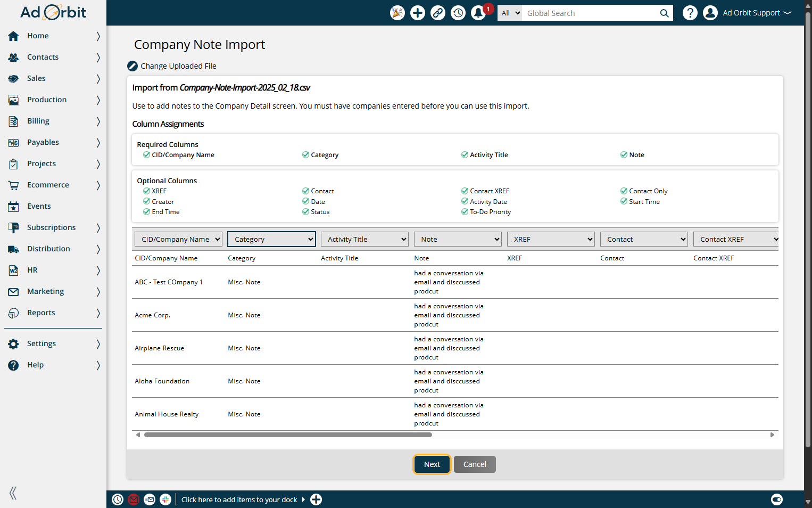Click the Ecommerce cart icon in sidebar

pos(13,185)
